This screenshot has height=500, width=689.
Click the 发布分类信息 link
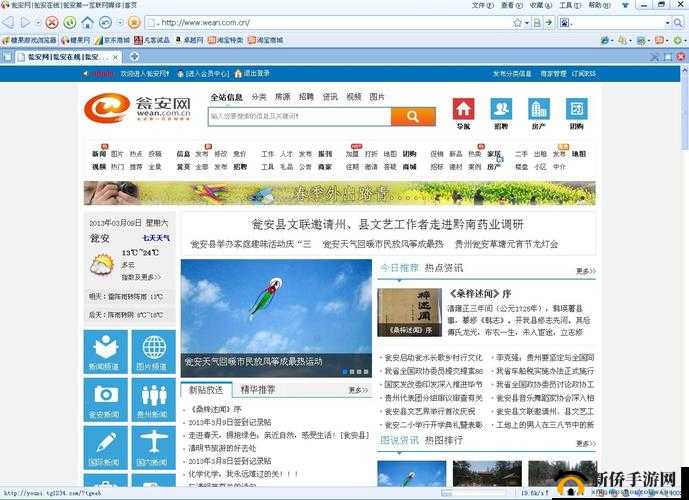point(512,74)
